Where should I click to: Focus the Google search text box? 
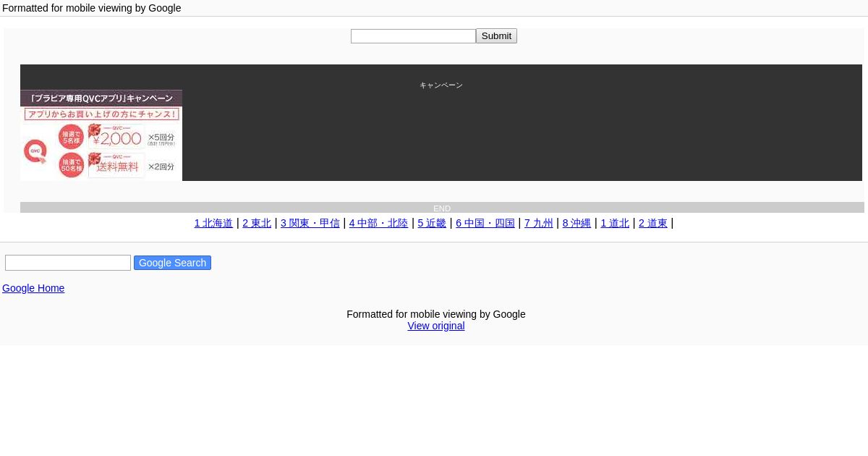[x=68, y=263]
